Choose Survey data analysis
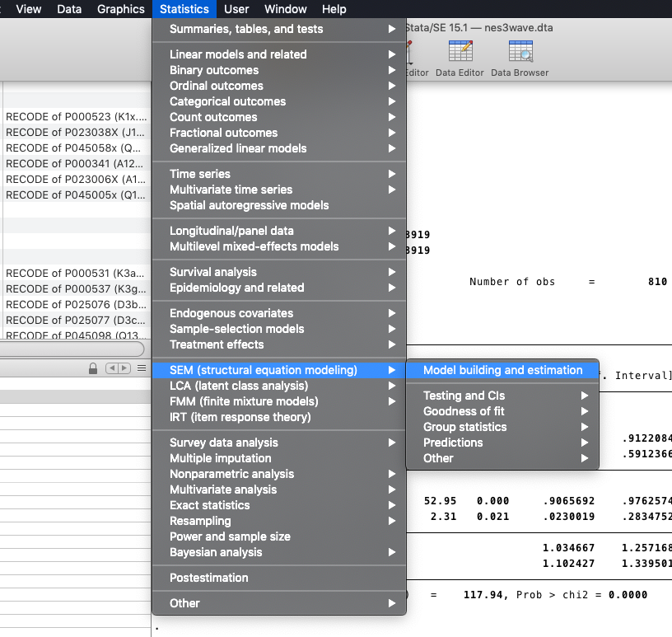Image resolution: width=672 pixels, height=637 pixels. point(279,443)
